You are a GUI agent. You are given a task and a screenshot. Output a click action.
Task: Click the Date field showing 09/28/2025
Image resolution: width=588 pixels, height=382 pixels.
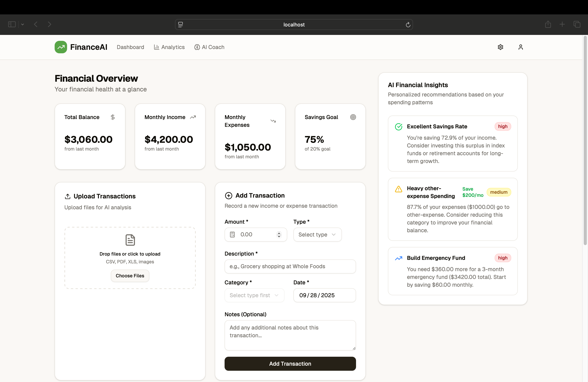pos(324,295)
